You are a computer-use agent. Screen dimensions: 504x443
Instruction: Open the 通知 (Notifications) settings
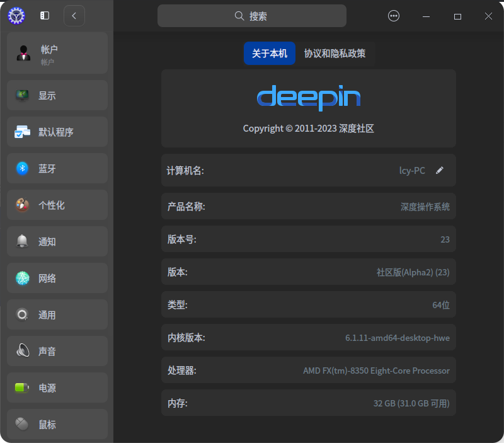[x=57, y=241]
